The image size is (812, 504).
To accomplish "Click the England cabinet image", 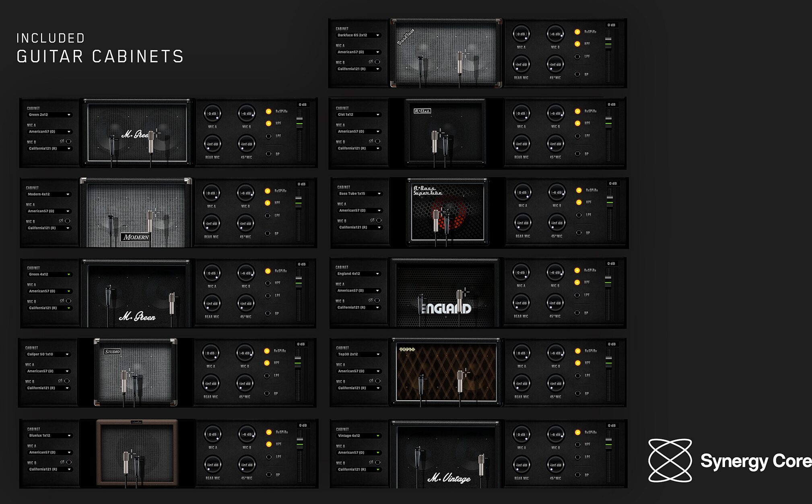I will pos(445,292).
